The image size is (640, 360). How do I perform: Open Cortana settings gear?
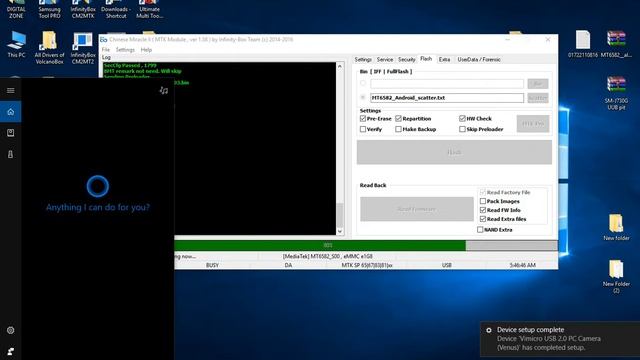click(x=11, y=330)
